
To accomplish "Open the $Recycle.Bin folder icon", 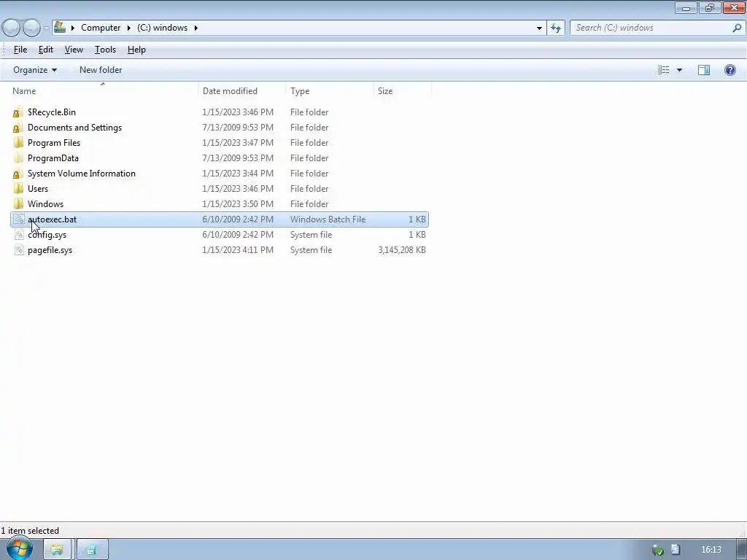I will (x=18, y=112).
